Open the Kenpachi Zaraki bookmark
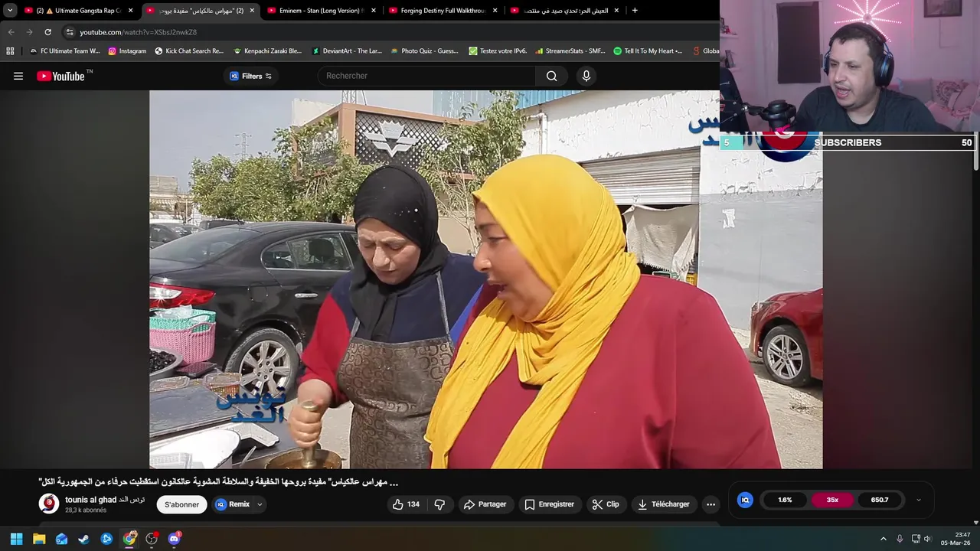 click(x=268, y=51)
